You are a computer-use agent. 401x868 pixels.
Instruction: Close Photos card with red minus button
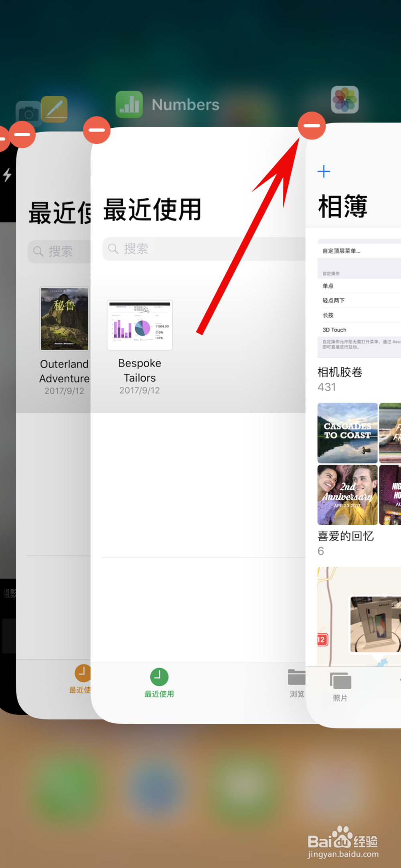tap(312, 126)
